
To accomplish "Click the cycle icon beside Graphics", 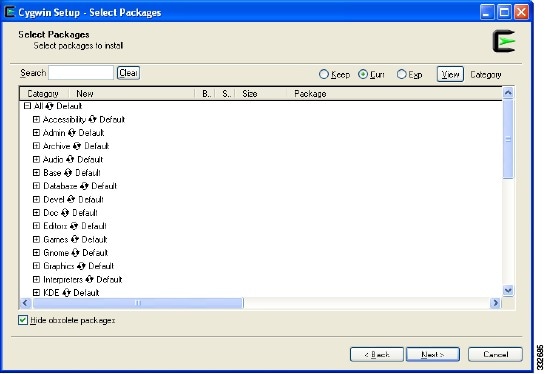I will coord(81,266).
